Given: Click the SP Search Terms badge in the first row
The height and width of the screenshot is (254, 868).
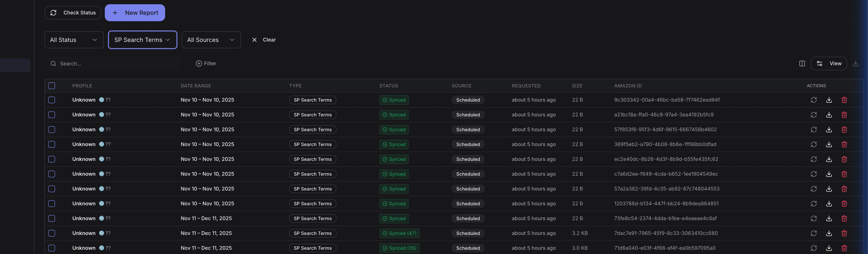Looking at the screenshot, I should (x=312, y=100).
